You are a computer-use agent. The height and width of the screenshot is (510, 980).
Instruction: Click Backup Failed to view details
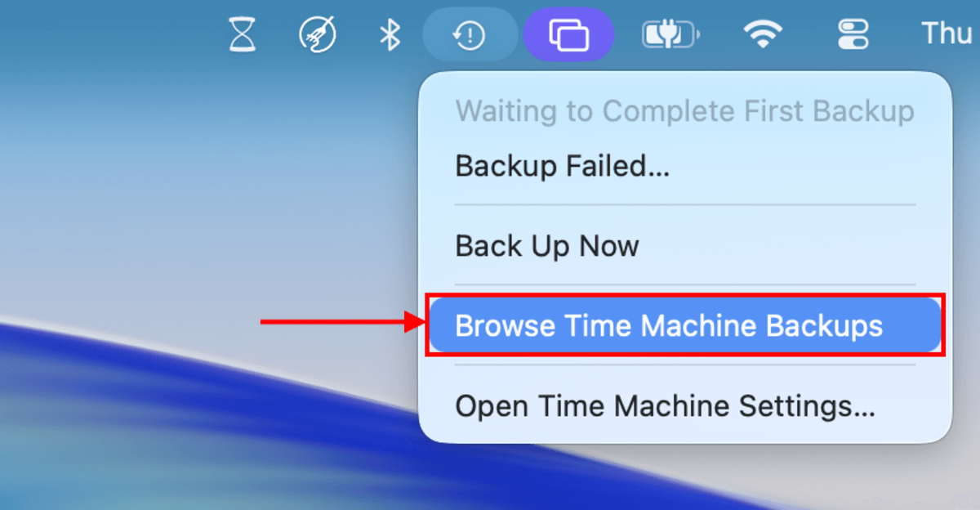tap(562, 166)
